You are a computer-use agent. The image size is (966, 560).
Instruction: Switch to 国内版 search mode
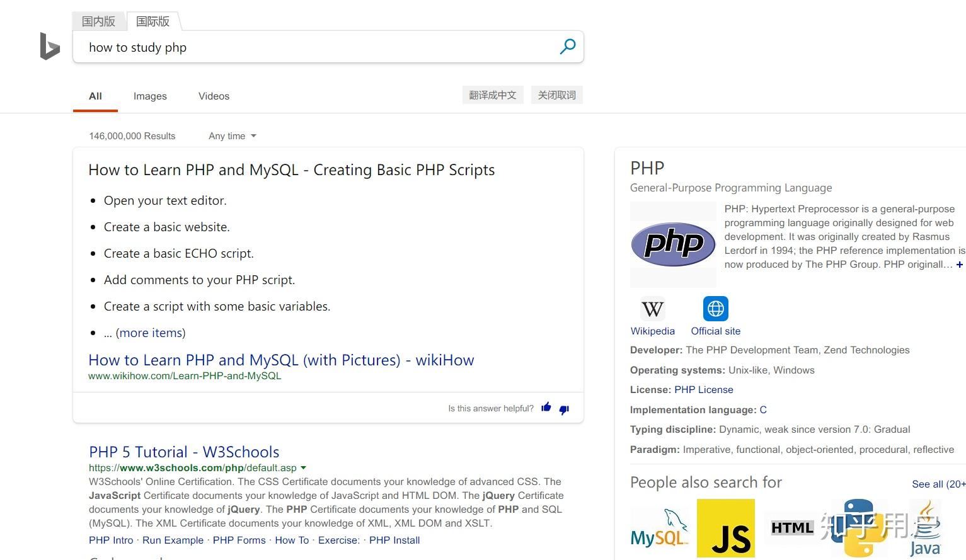coord(99,21)
